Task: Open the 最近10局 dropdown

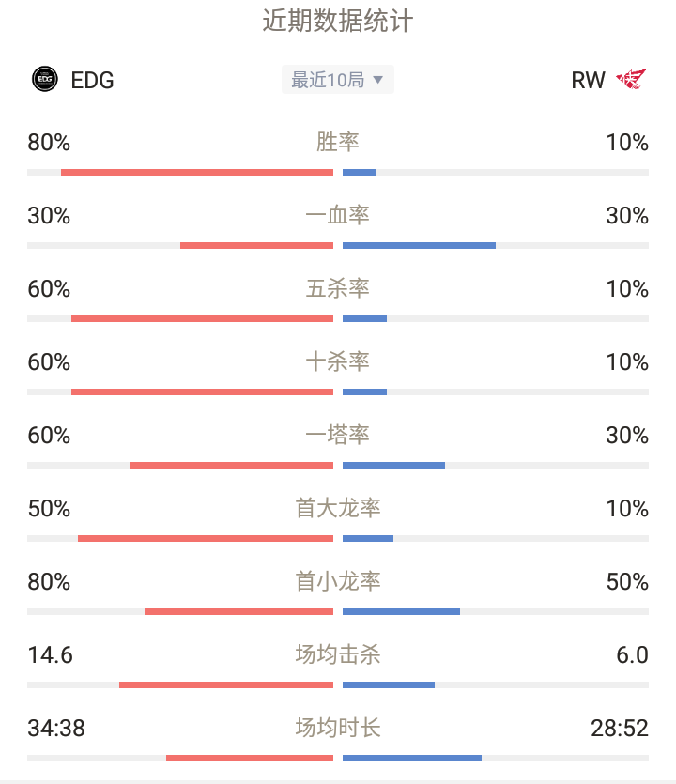Action: (337, 80)
